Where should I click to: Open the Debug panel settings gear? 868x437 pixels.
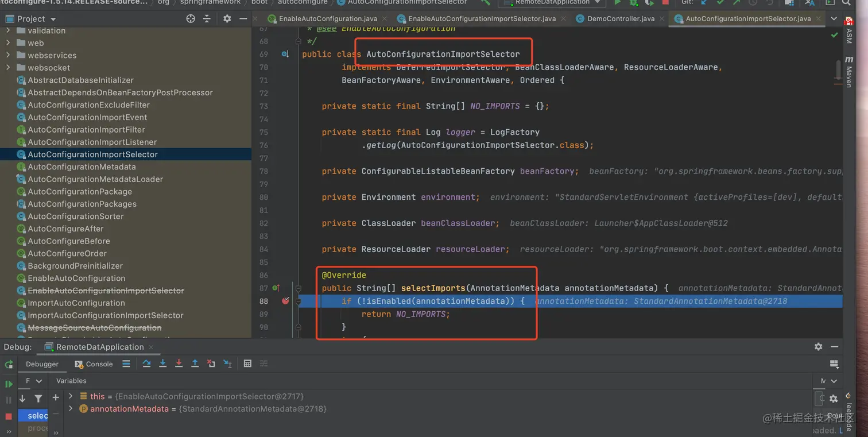tap(818, 346)
